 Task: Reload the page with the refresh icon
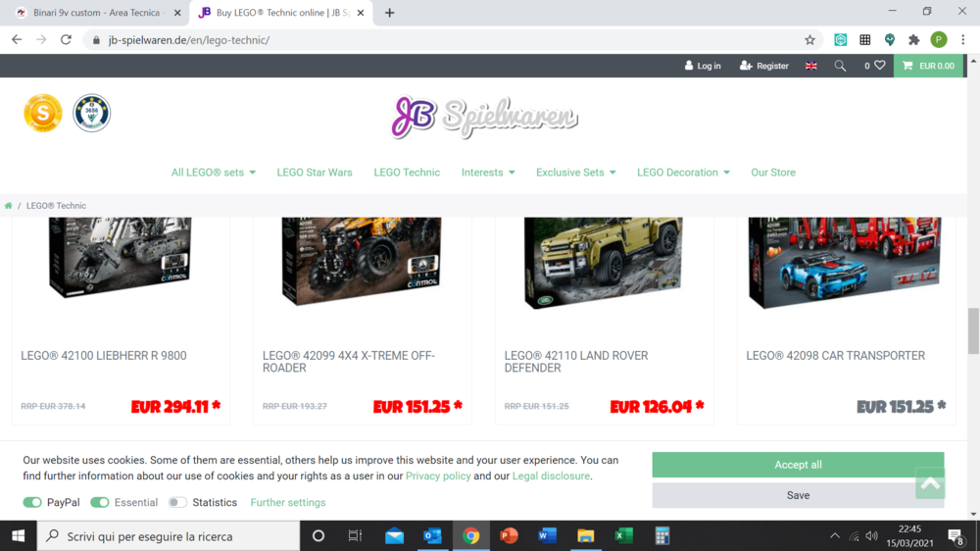coord(66,39)
